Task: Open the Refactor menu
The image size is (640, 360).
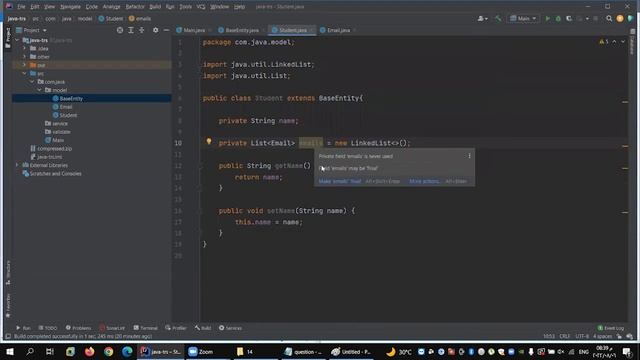Action: click(x=135, y=7)
